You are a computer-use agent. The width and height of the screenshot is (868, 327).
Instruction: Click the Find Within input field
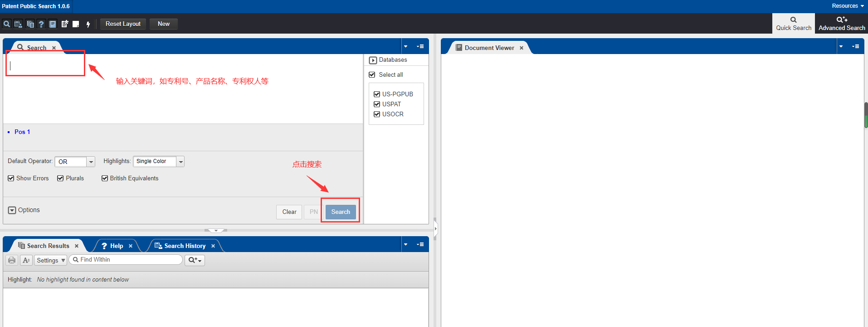click(x=126, y=260)
